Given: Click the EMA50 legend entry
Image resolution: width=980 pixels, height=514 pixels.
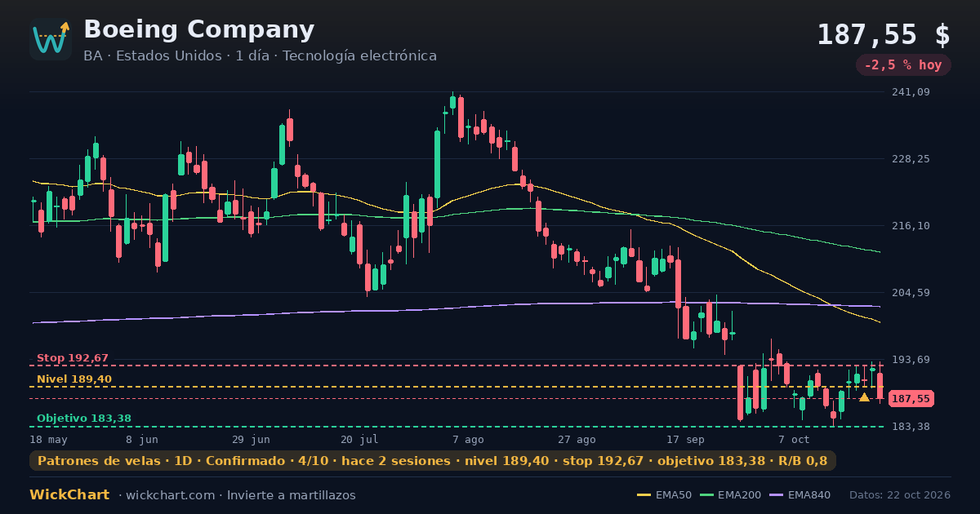Looking at the screenshot, I should click(664, 495).
